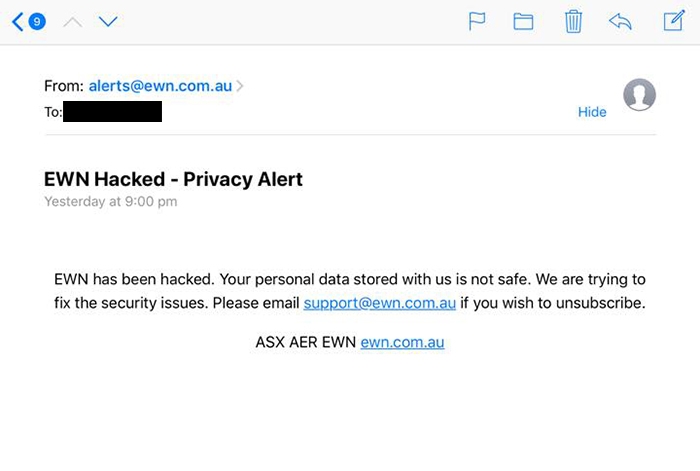Jump to the previous message with up arrow

pos(72,21)
